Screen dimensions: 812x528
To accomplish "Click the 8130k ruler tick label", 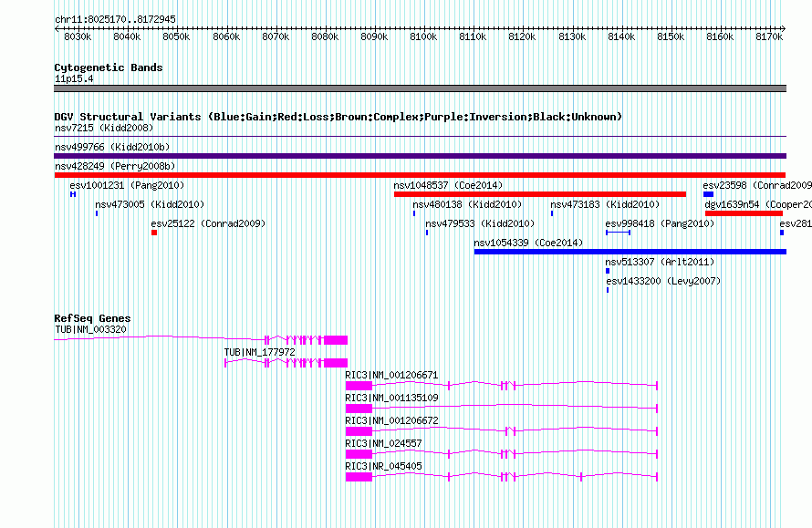I will point(572,36).
